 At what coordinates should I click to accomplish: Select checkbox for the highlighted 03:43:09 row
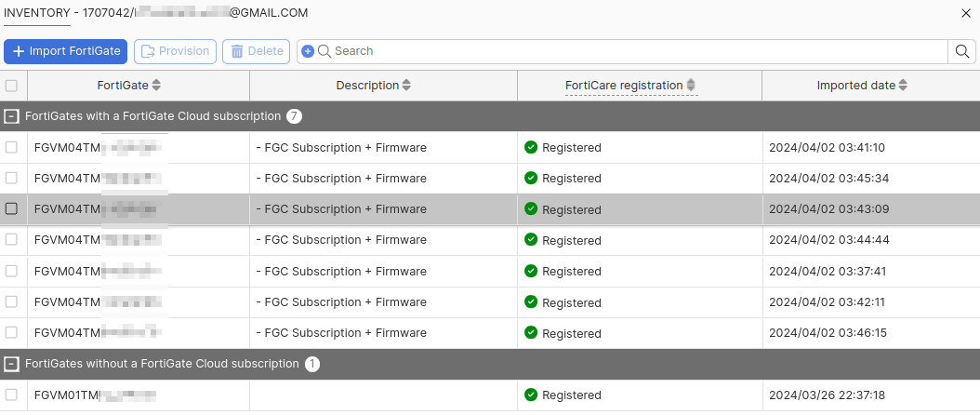pos(11,209)
